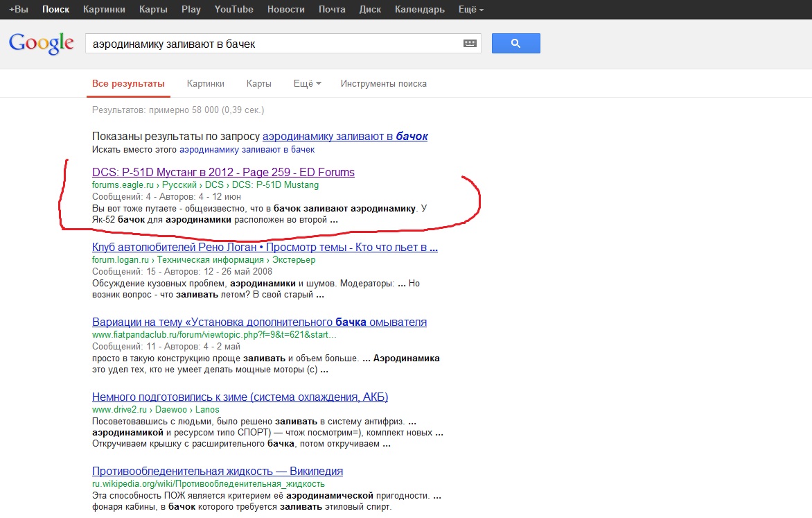Click the forums.eagle.ru breadcrumb URL
Viewport: 812px width, 518px height.
coord(206,185)
